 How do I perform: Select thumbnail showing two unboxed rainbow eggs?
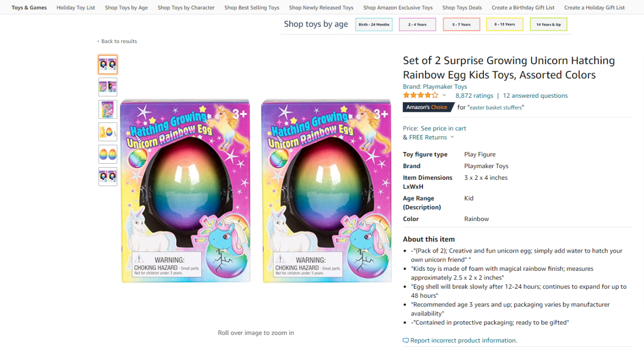[108, 154]
